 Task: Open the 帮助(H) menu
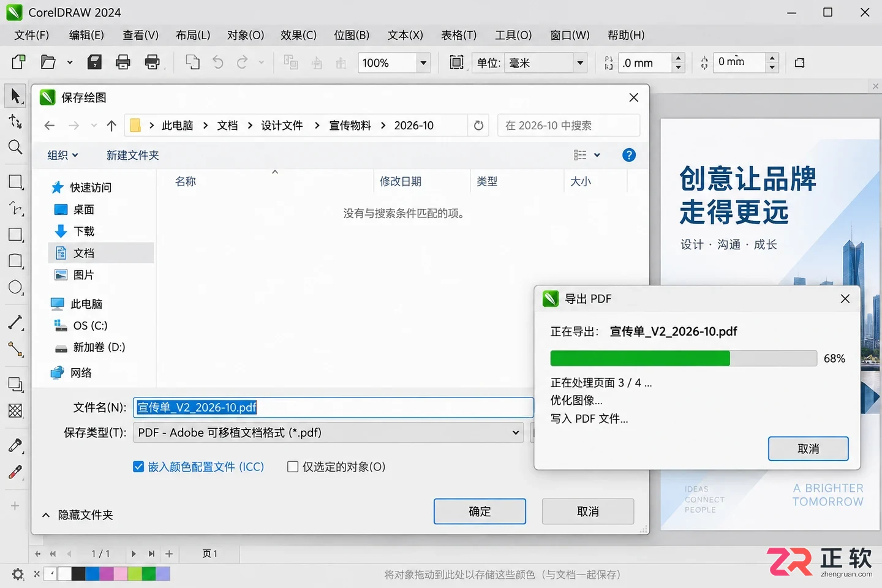[x=626, y=35]
